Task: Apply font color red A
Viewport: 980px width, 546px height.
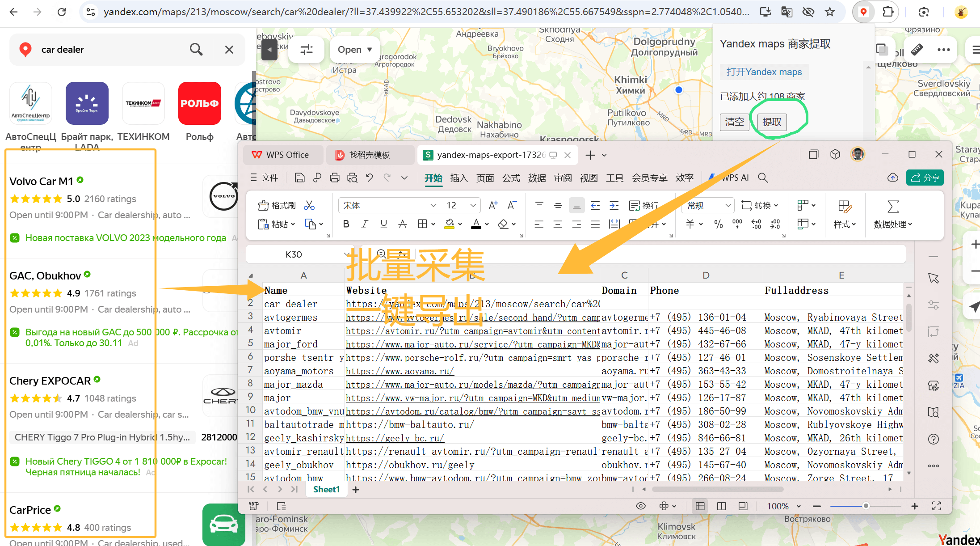Action: 476,224
